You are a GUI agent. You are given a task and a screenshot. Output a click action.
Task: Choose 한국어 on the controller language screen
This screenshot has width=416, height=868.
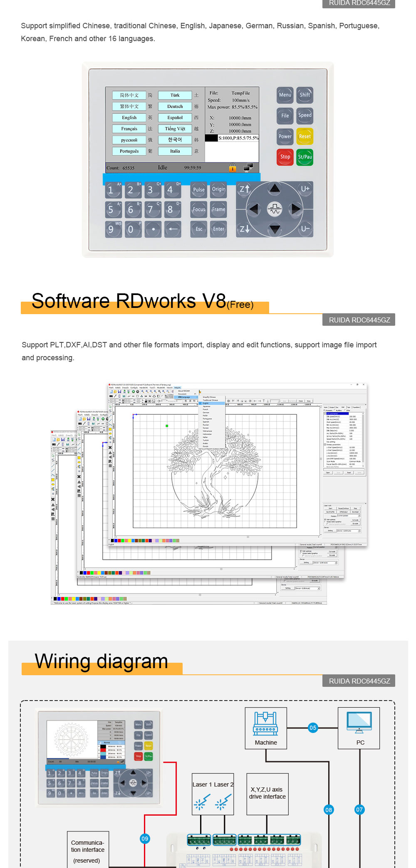(175, 140)
